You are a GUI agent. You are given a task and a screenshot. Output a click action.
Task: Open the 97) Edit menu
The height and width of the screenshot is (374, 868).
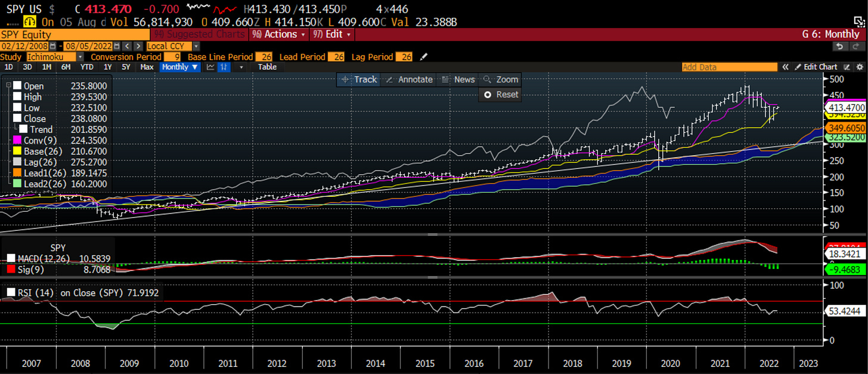click(331, 35)
